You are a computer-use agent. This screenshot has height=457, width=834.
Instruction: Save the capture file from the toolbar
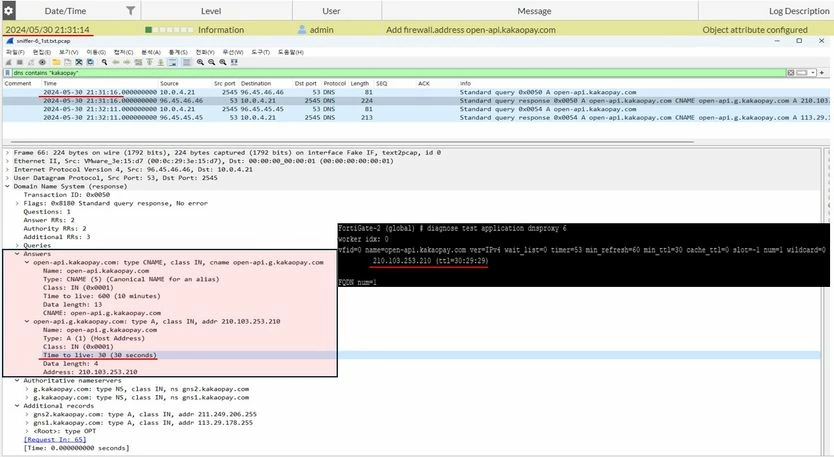coord(68,62)
